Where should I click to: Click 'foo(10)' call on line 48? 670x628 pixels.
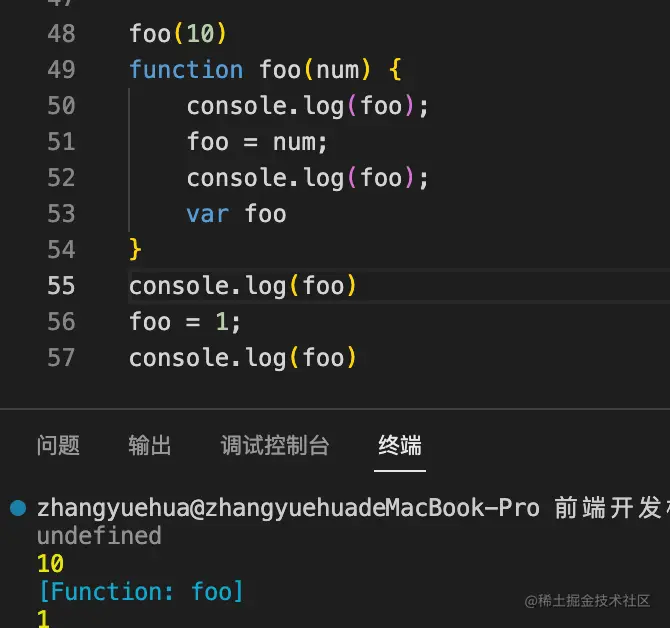tap(178, 34)
